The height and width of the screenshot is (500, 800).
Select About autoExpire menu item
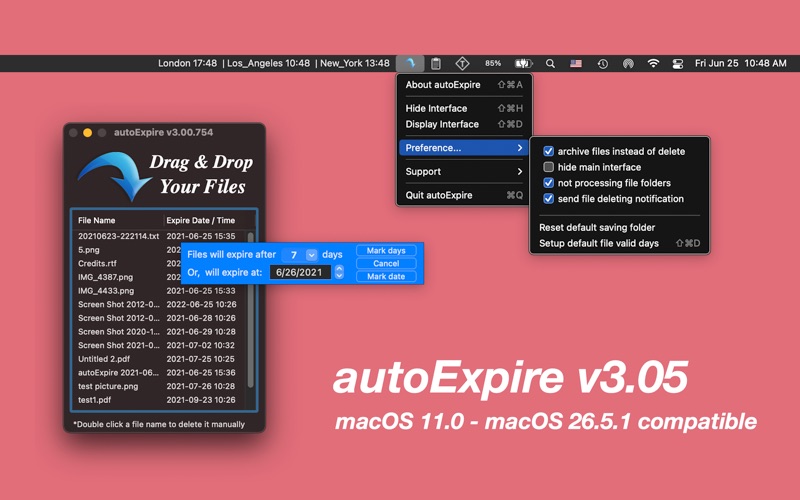pyautogui.click(x=463, y=85)
